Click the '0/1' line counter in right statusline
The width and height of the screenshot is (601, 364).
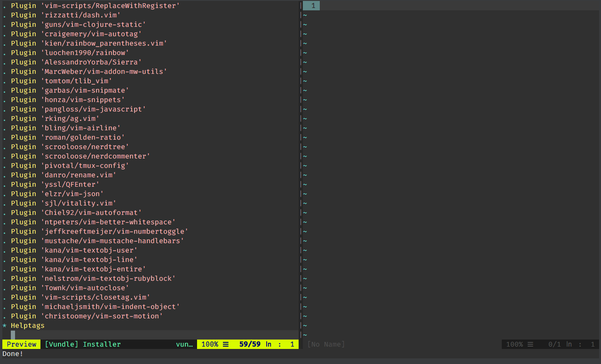pyautogui.click(x=554, y=344)
